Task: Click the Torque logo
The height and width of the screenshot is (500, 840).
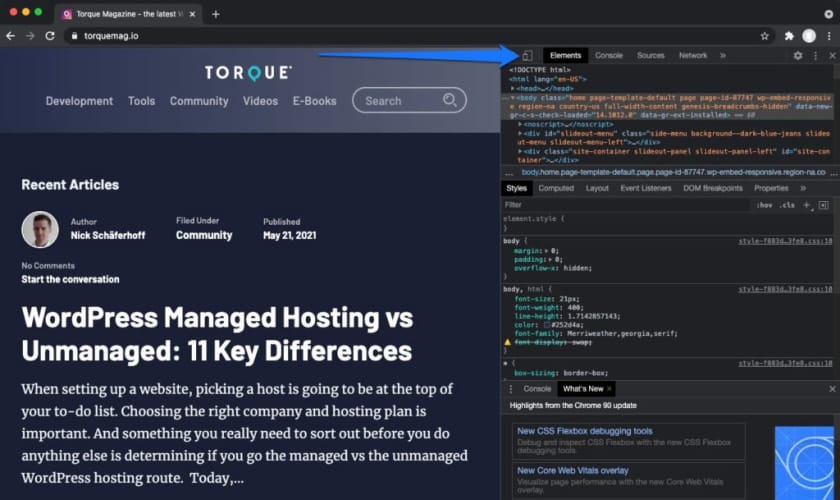Action: (x=249, y=72)
